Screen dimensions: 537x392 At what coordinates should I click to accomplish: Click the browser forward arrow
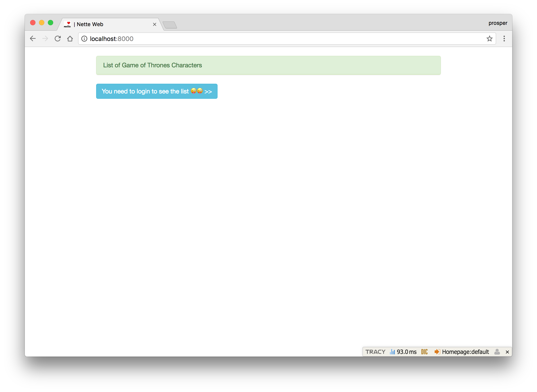(x=45, y=39)
